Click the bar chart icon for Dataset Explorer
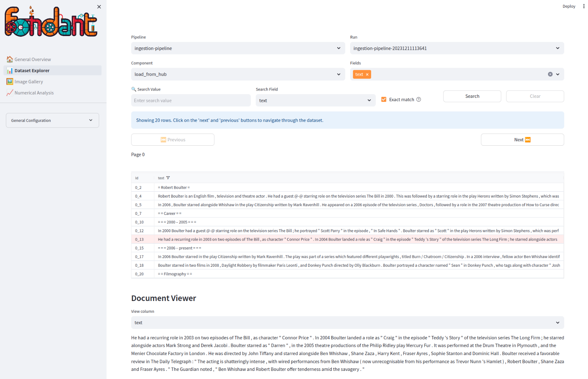Screen dimensions: 588x379 tap(10, 70)
